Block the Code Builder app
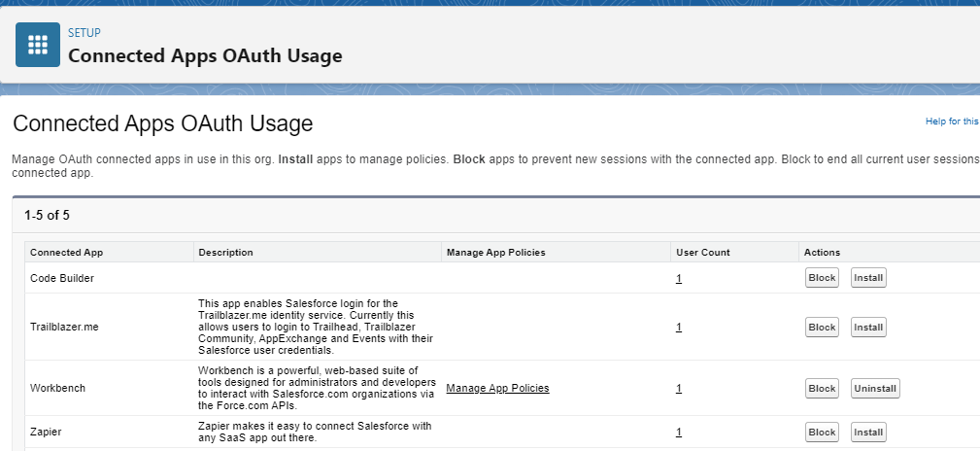This screenshot has width=980, height=451. pos(822,278)
